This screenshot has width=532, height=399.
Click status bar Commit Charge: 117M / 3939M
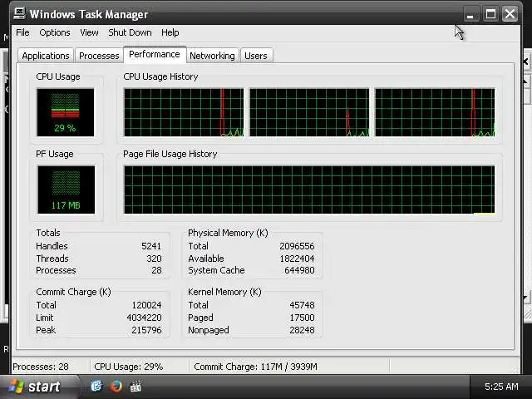pos(255,367)
